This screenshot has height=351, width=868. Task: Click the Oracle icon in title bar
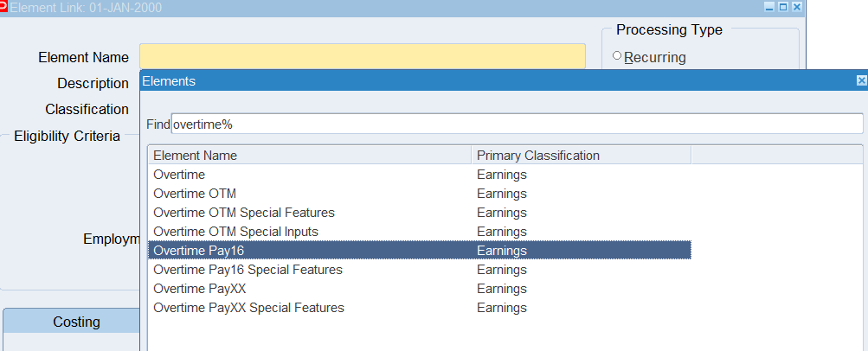click(x=4, y=7)
